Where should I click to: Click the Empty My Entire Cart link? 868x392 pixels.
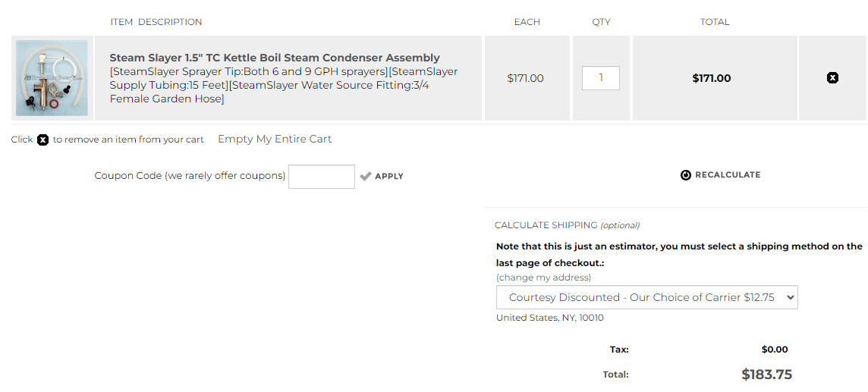275,139
